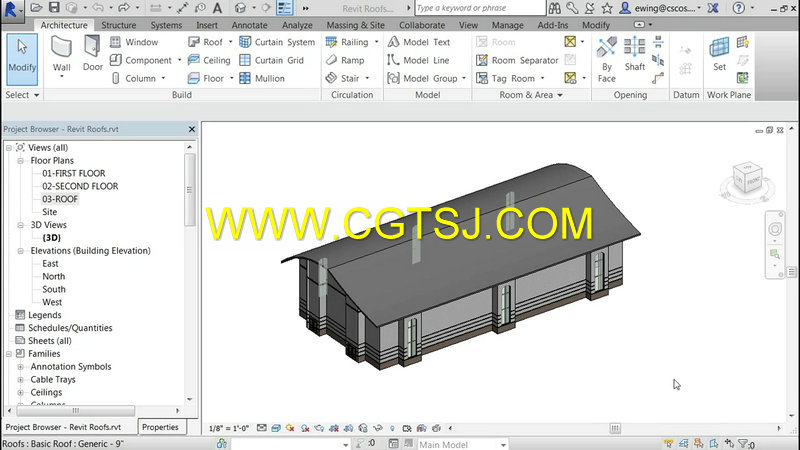Click the Set work plane tool
Image resolution: width=800 pixels, height=450 pixels.
pyautogui.click(x=719, y=54)
